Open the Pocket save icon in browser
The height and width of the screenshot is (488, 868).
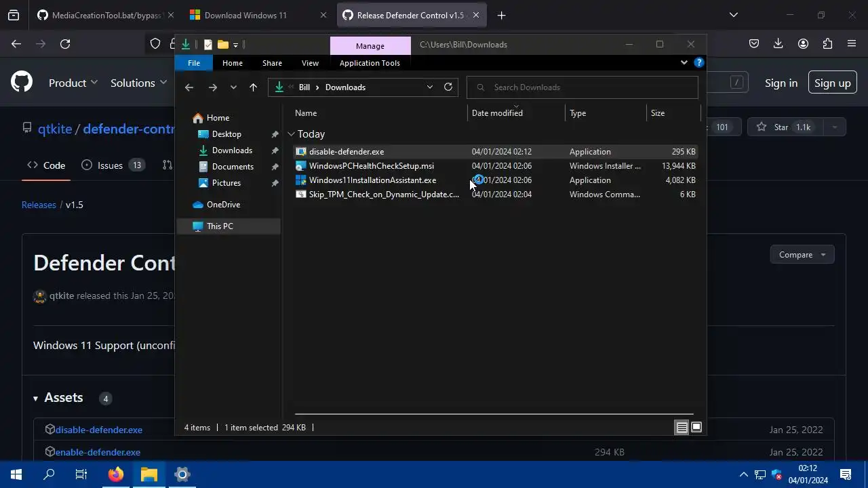click(754, 44)
